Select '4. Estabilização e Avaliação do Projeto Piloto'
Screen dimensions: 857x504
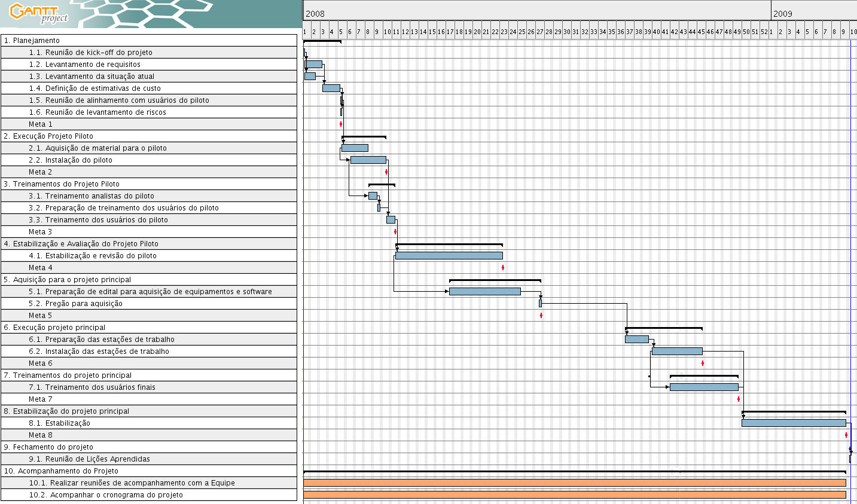(x=149, y=244)
